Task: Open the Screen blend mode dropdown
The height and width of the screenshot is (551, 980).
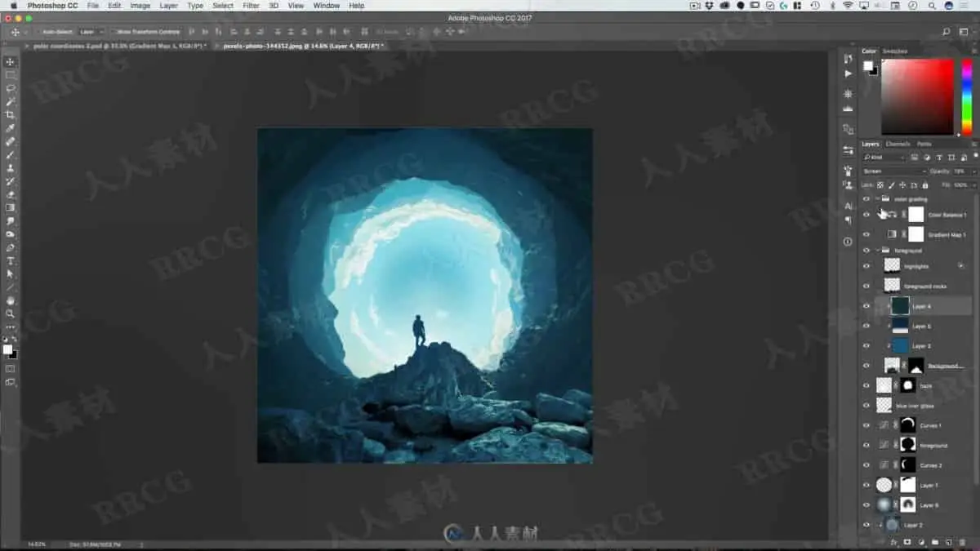Action: click(894, 171)
